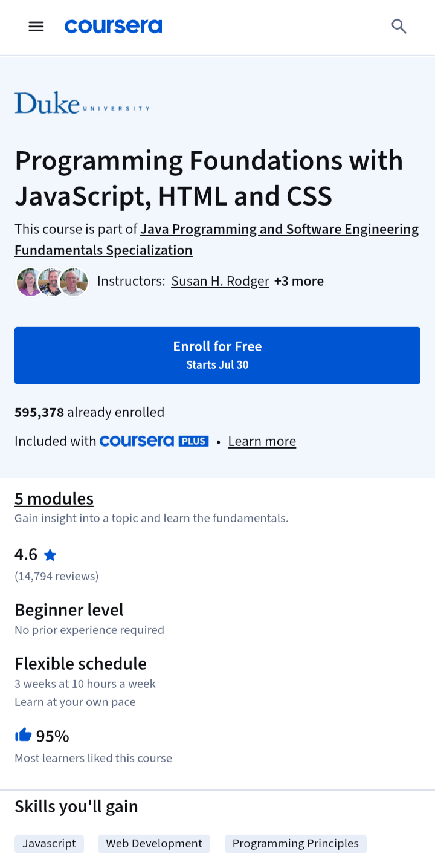Select the Programming Principles skill tag

click(295, 844)
